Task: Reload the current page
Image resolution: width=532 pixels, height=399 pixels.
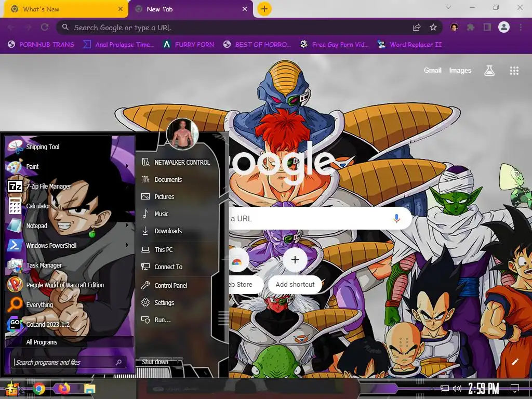Action: coord(45,28)
